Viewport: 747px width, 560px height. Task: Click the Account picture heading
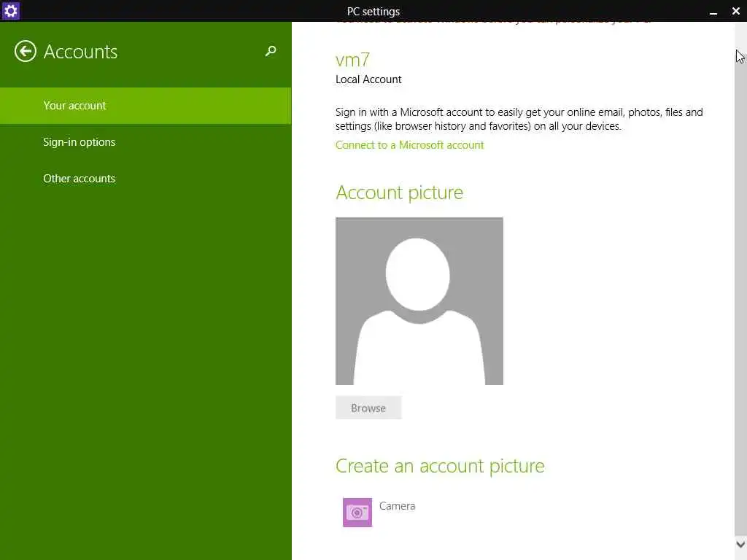399,192
